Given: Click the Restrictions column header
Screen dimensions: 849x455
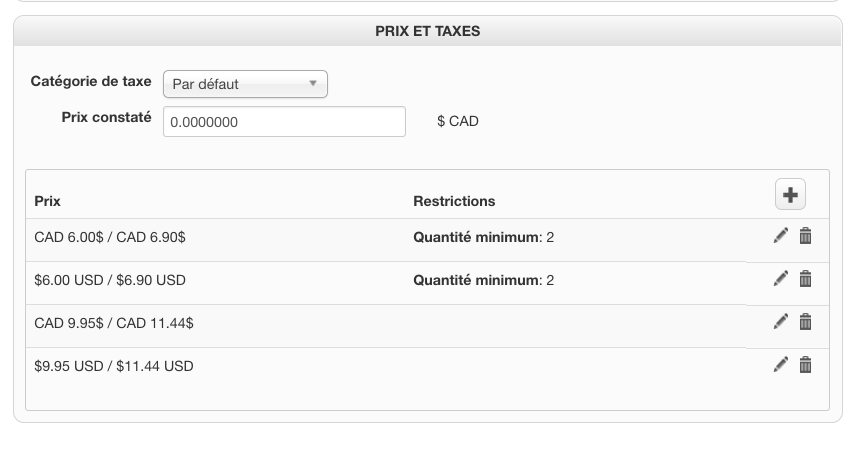Looking at the screenshot, I should [x=454, y=201].
